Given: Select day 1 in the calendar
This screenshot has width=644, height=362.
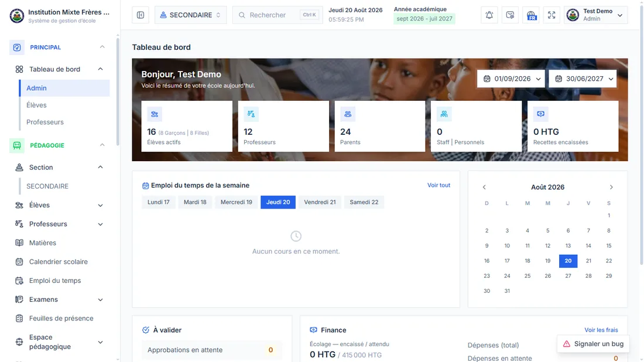Looking at the screenshot, I should [609, 216].
